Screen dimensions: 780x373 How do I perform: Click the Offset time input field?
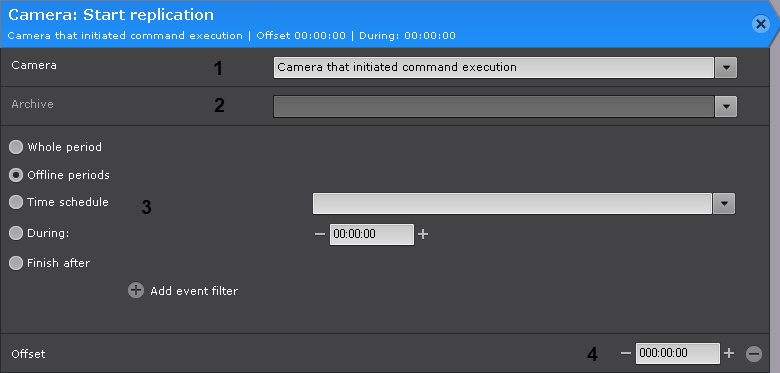[678, 354]
